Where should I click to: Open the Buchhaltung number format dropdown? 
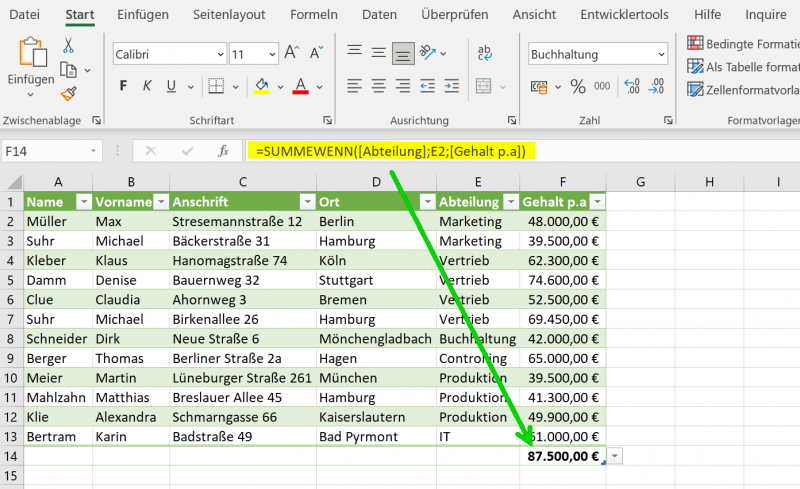[x=661, y=54]
